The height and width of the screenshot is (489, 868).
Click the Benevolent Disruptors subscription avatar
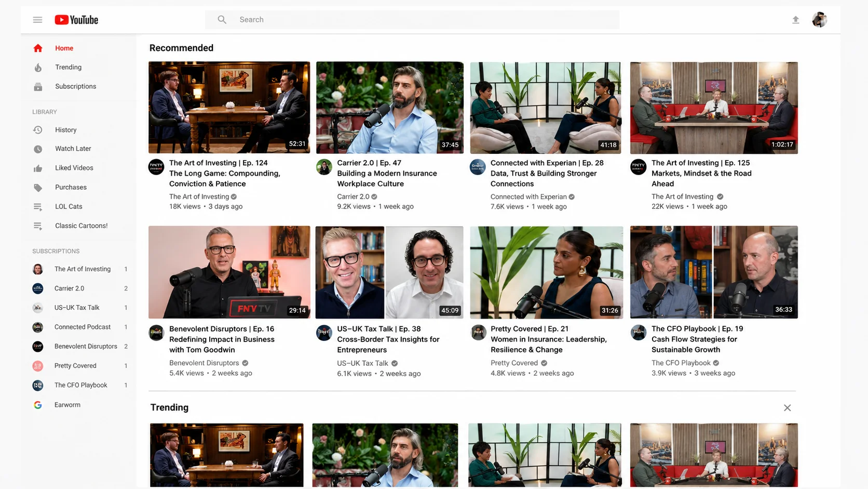pyautogui.click(x=38, y=347)
